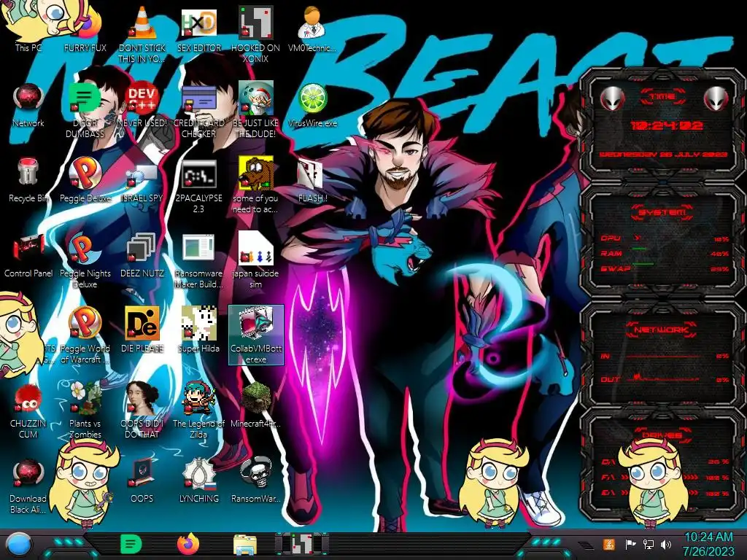The height and width of the screenshot is (560, 747).
Task: Open File Explorer from the taskbar
Action: pyautogui.click(x=245, y=545)
